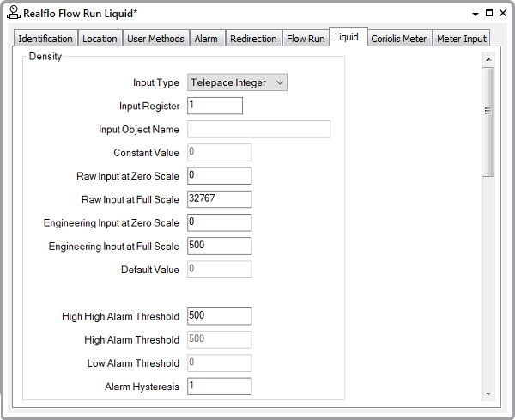Click the scroll down arrow of the panel
The image size is (515, 420).
coord(488,393)
